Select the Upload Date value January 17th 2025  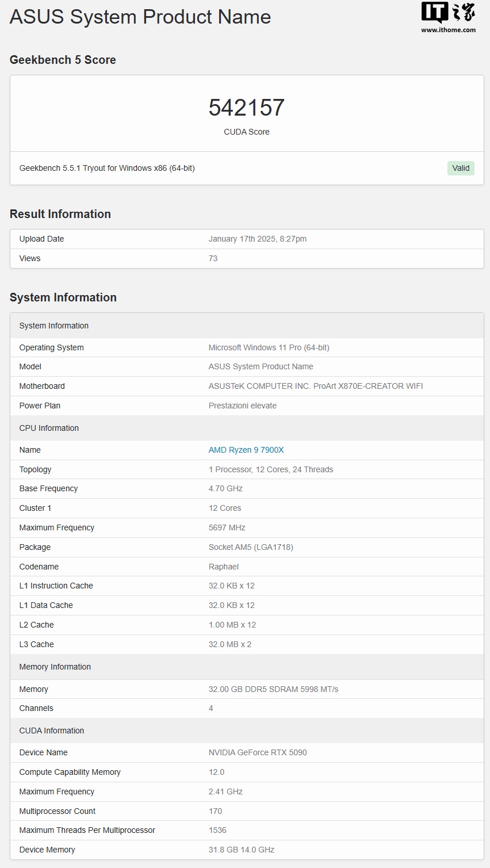coord(257,239)
